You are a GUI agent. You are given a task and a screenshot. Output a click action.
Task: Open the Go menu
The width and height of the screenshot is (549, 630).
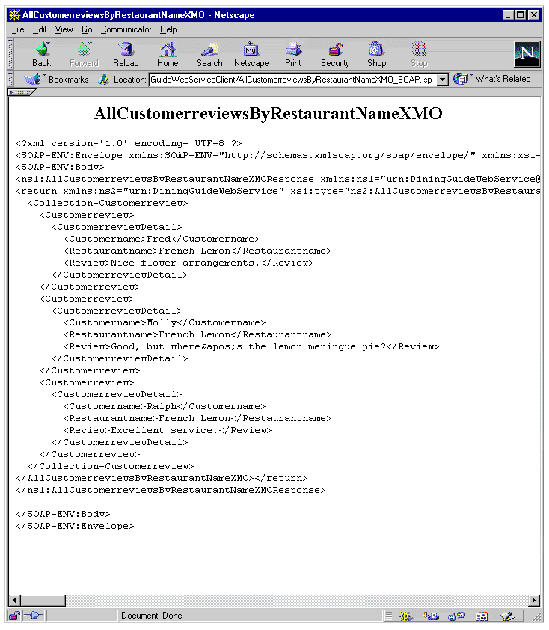click(86, 30)
